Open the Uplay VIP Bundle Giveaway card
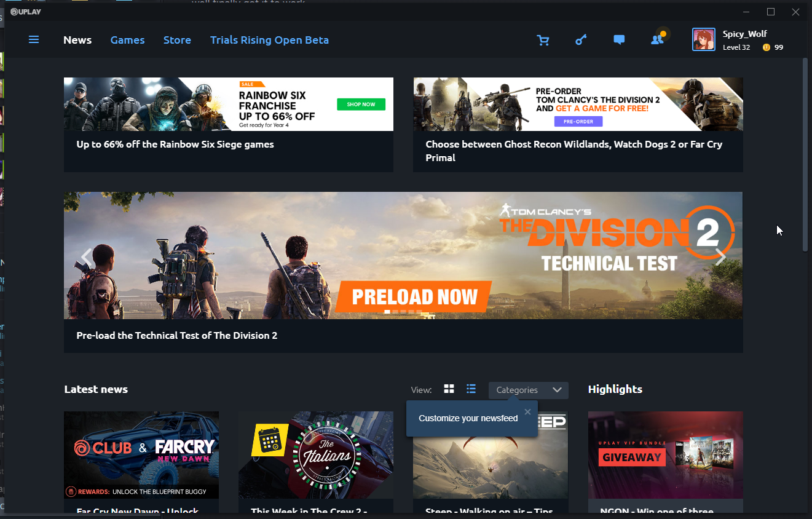 pos(666,455)
